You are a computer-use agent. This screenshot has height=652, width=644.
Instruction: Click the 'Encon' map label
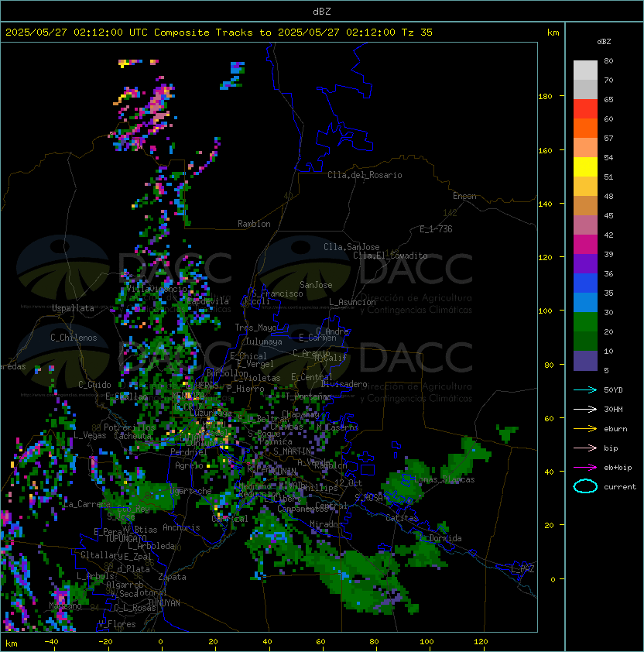coord(464,196)
